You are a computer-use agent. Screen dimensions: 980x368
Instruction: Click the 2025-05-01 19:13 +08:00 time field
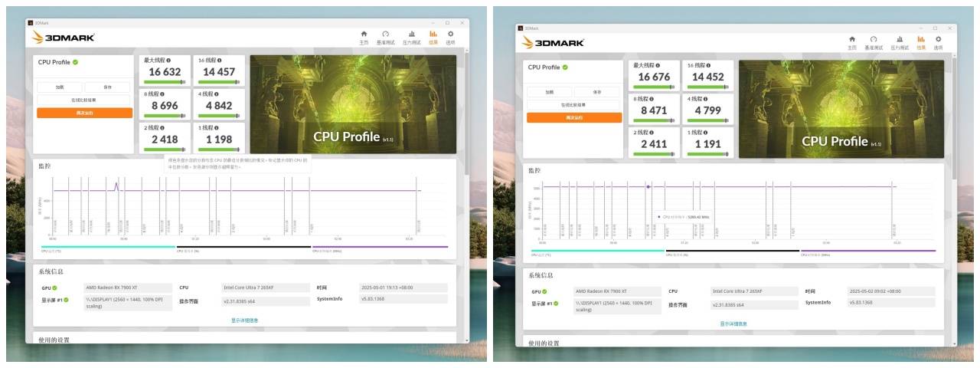(x=403, y=287)
